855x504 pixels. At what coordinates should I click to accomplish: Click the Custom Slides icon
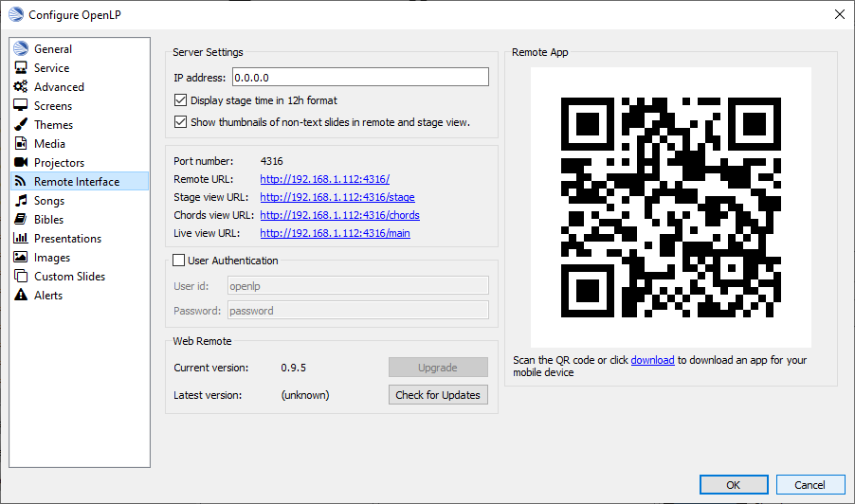pyautogui.click(x=21, y=277)
